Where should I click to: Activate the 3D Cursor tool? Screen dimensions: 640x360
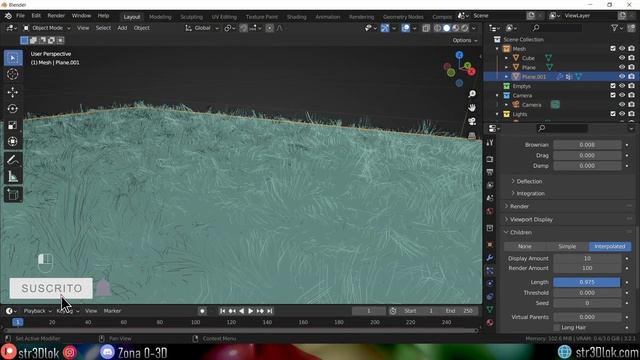click(13, 74)
